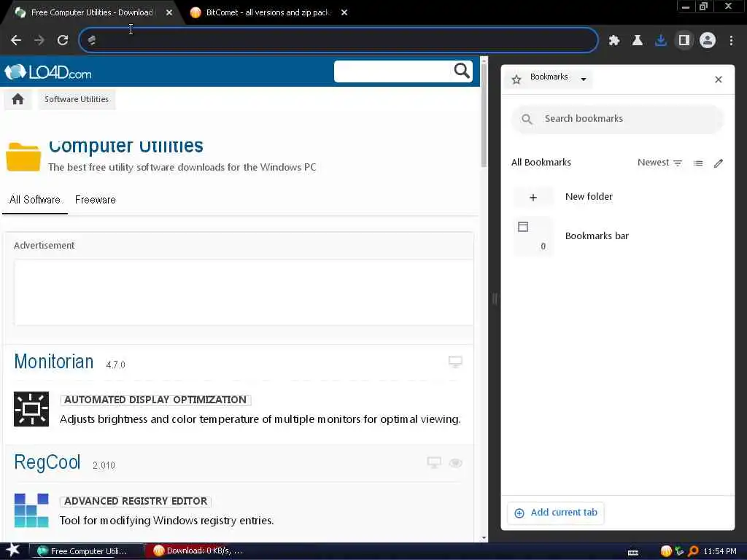This screenshot has width=747, height=560.
Task: Close the Free Computer Utilities tab
Action: pyautogui.click(x=169, y=13)
